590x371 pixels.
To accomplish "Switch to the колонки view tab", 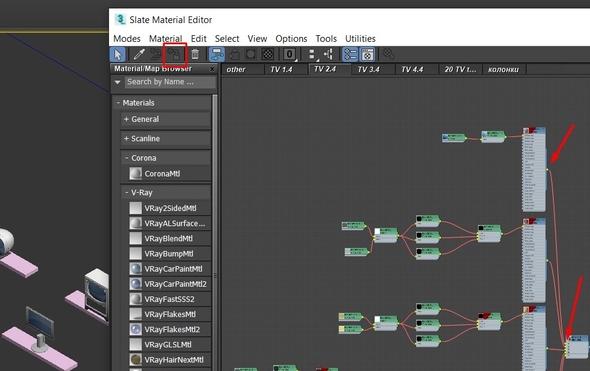I will tap(505, 70).
